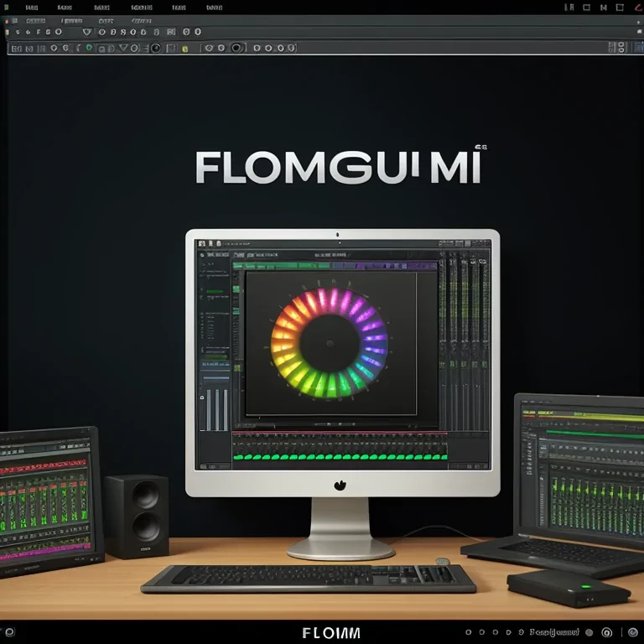644x644 pixels.
Task: Click the green circle icon in the toolbar
Action: 89,48
